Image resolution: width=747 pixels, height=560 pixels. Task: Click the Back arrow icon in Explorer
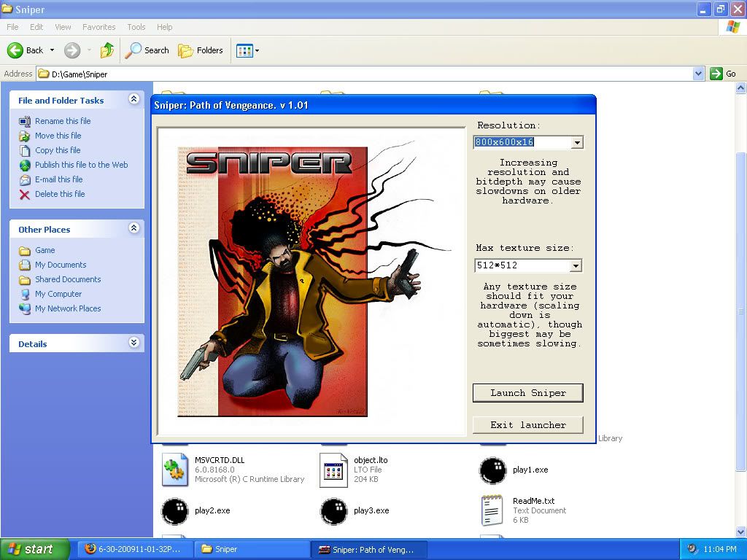[15, 50]
